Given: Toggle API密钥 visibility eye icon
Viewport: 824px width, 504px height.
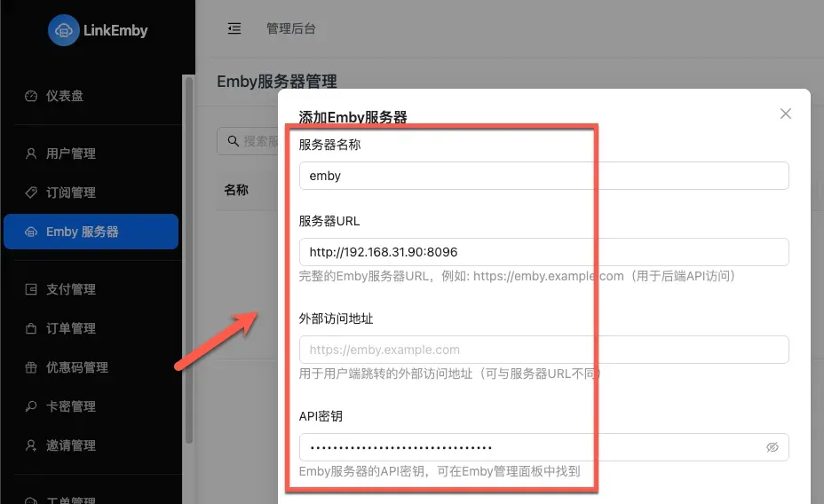Looking at the screenshot, I should point(772,447).
